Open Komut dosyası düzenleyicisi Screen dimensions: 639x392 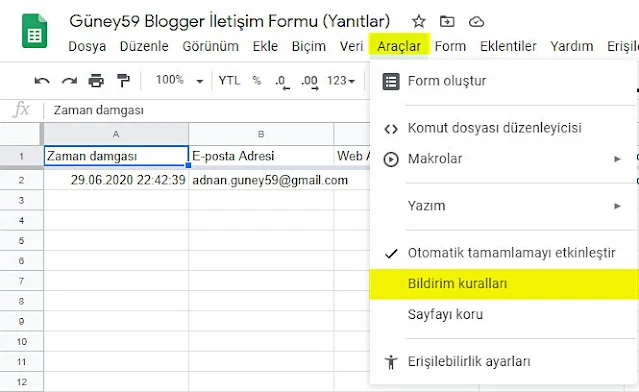point(503,128)
